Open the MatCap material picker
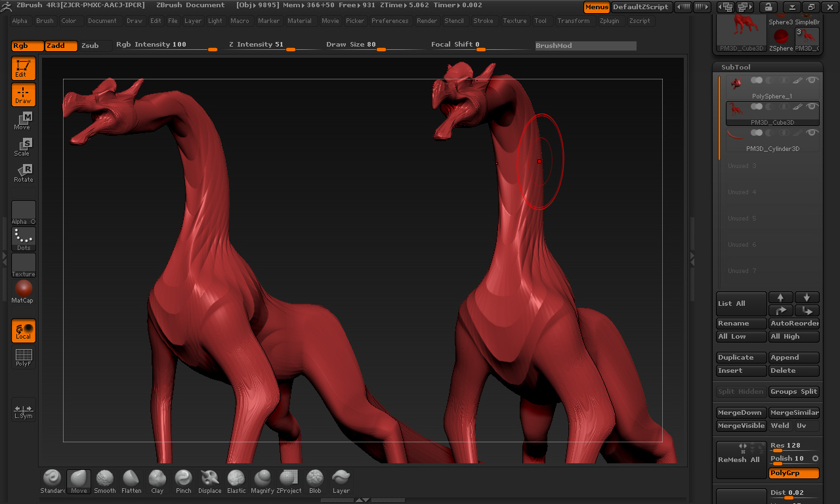The image size is (840, 504). (23, 291)
